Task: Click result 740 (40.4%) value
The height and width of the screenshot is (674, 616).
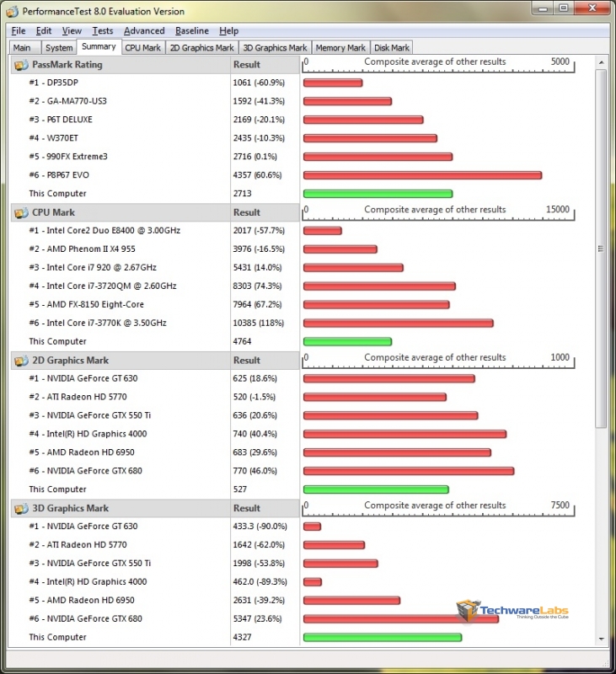Action: (x=255, y=434)
